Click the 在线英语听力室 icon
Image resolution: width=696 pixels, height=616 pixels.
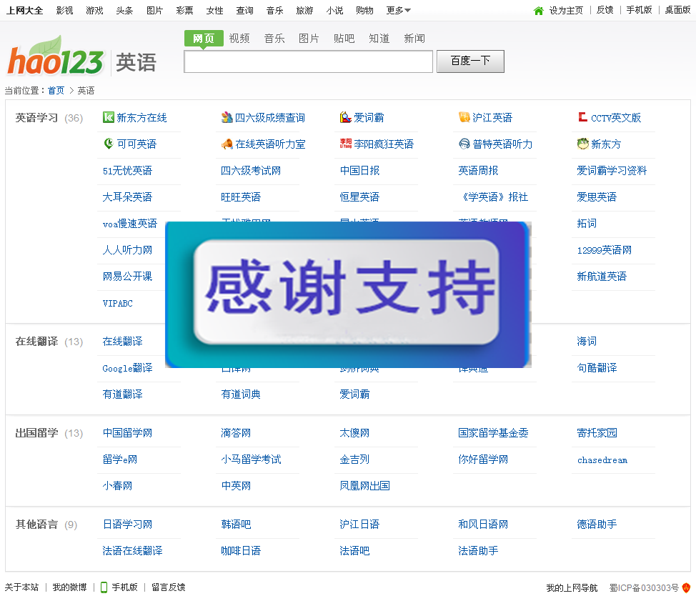(227, 144)
